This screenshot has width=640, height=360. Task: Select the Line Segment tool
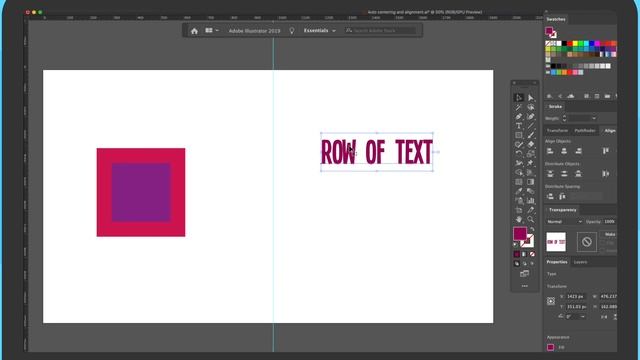531,126
